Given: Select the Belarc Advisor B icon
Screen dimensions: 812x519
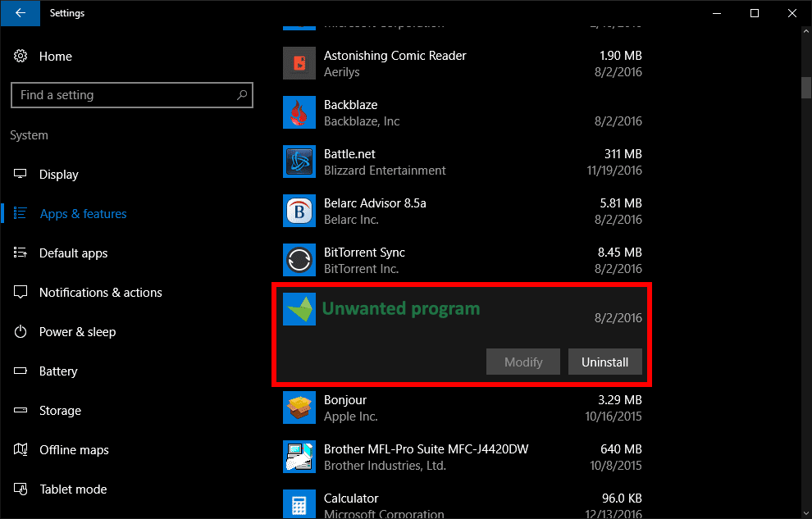Looking at the screenshot, I should (x=299, y=211).
